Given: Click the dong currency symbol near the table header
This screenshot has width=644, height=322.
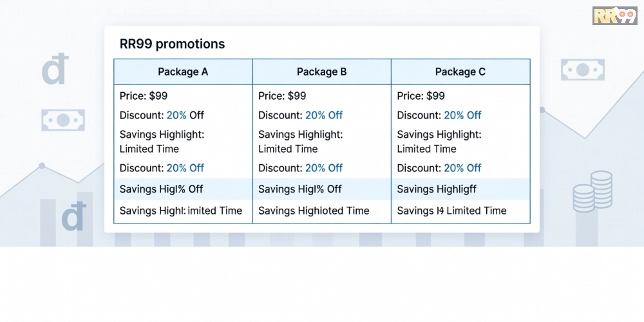Looking at the screenshot, I should pyautogui.click(x=55, y=69).
